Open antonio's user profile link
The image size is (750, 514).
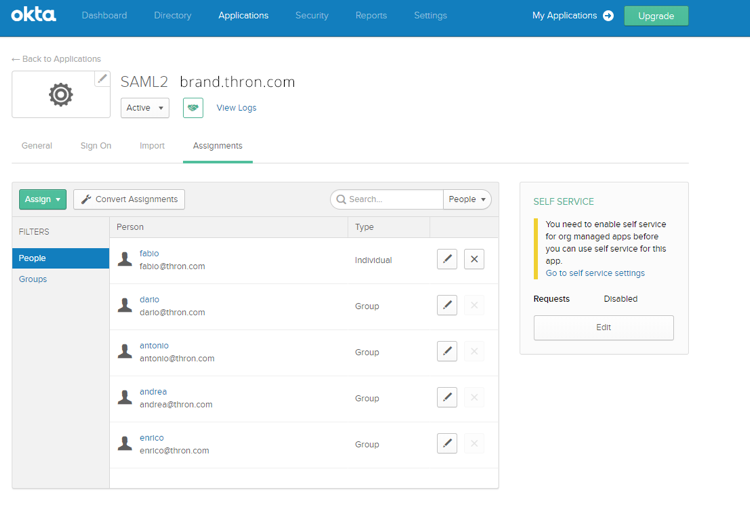click(154, 346)
